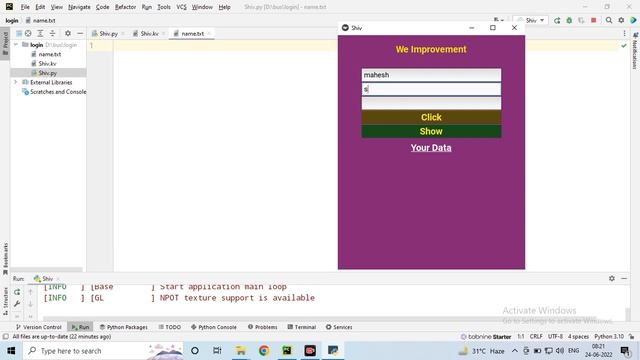Open UTF-8 encoding selector
The height and width of the screenshot is (360, 640).
(x=555, y=337)
